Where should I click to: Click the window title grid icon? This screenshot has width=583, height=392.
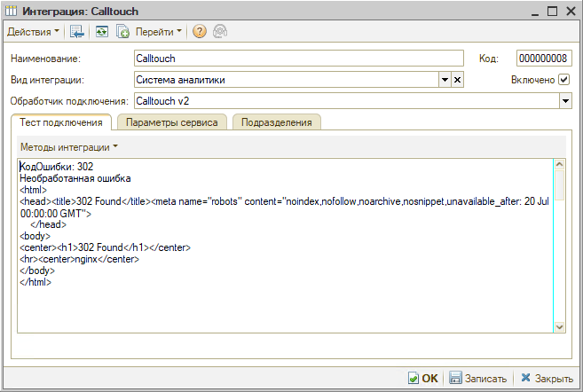[x=12, y=12]
